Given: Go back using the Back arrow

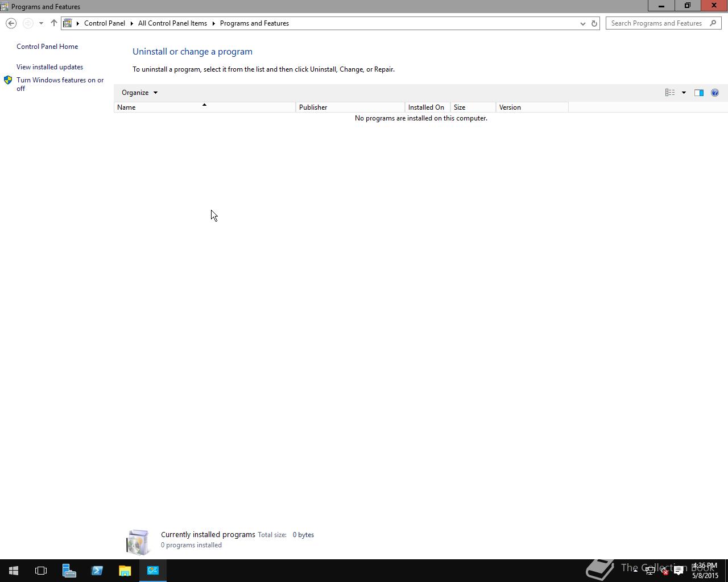Looking at the screenshot, I should point(11,23).
